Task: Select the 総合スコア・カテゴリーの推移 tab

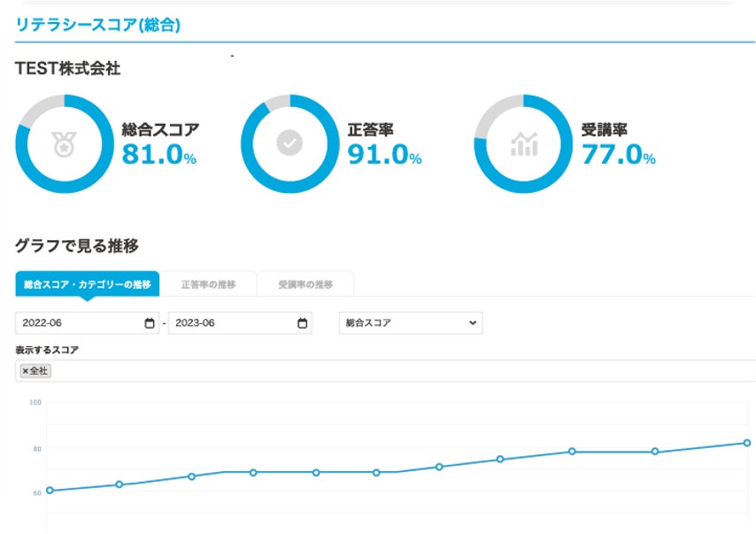Action: (x=88, y=284)
